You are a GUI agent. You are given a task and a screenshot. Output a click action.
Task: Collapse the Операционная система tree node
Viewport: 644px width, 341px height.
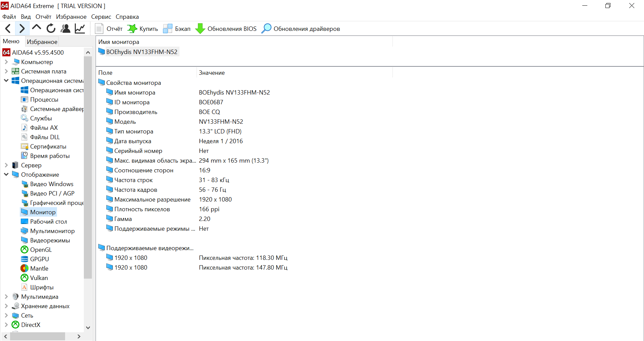pyautogui.click(x=6, y=80)
